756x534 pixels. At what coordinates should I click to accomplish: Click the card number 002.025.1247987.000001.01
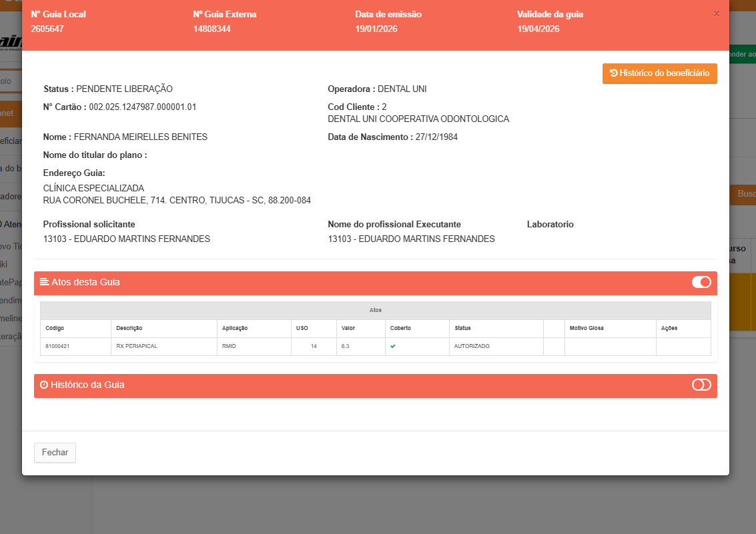click(x=142, y=107)
